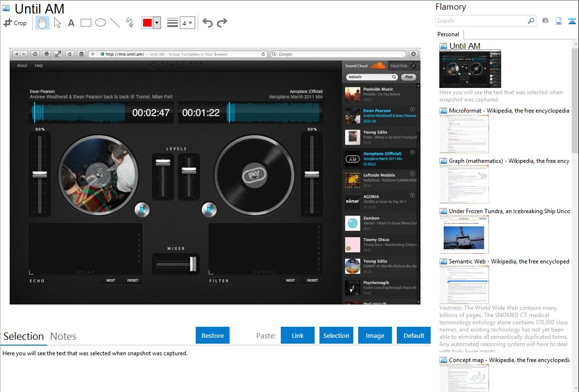
Task: Open the Semantic Web snapshot thumbnail
Action: (x=464, y=284)
